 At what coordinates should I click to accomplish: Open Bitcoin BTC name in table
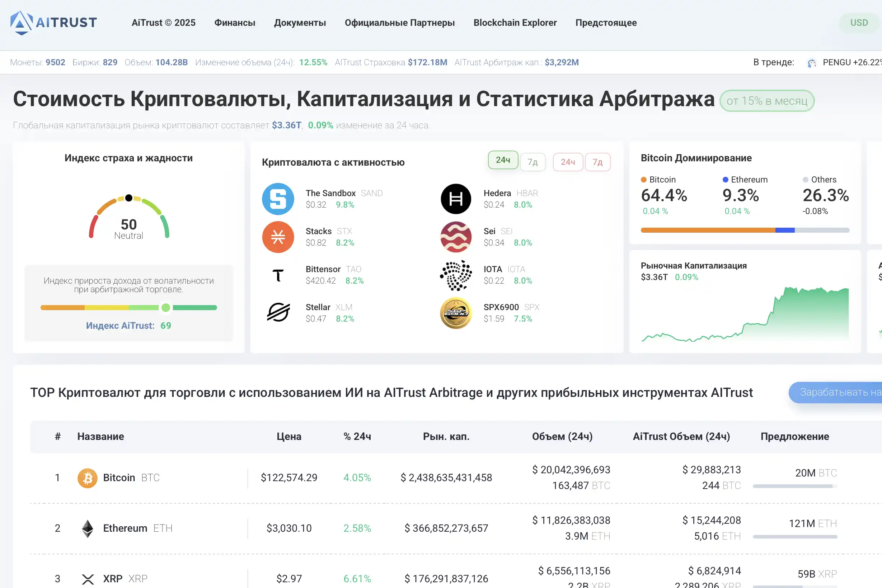point(131,478)
